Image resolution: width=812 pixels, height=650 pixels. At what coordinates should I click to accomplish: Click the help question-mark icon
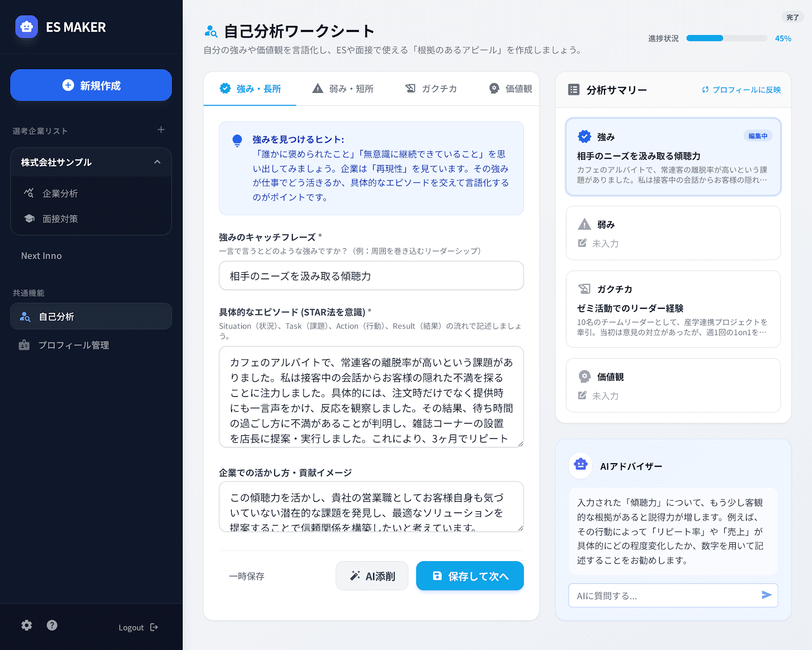pos(52,625)
